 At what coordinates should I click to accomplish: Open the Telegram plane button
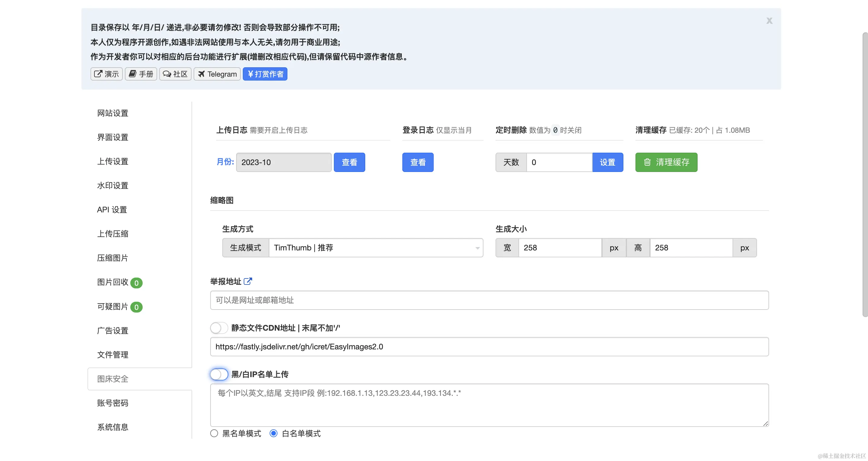point(217,74)
